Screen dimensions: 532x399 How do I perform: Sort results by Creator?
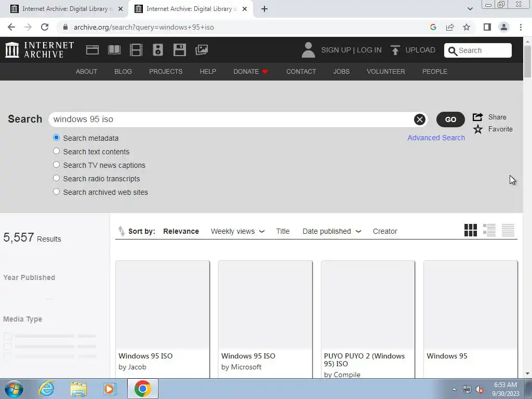(x=385, y=231)
